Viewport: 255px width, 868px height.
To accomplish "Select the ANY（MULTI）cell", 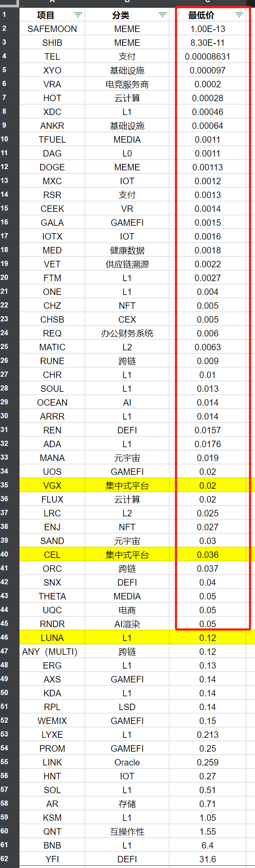I will coord(52,651).
